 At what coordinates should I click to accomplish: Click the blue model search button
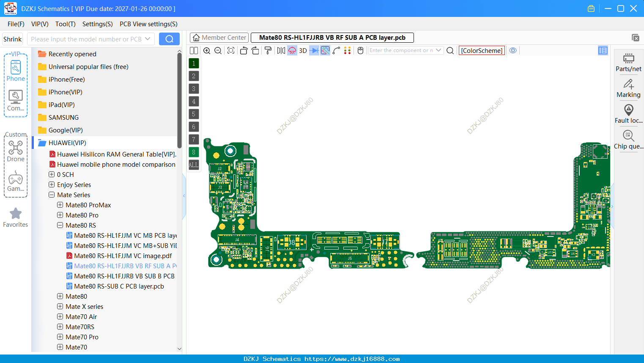tap(169, 39)
